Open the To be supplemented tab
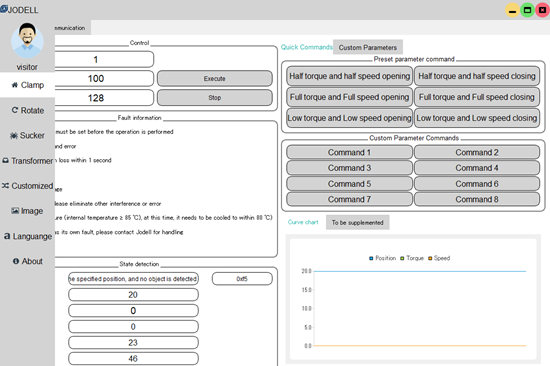 (357, 222)
